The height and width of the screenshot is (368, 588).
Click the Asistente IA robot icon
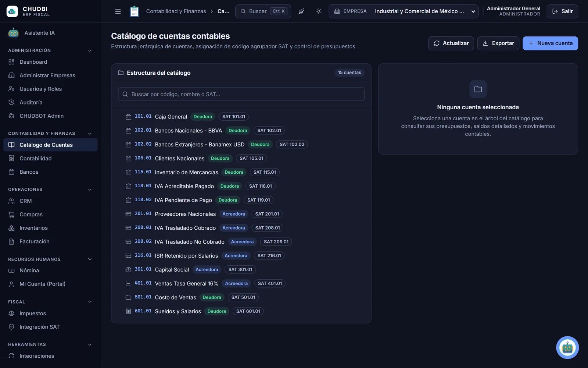pyautogui.click(x=14, y=33)
